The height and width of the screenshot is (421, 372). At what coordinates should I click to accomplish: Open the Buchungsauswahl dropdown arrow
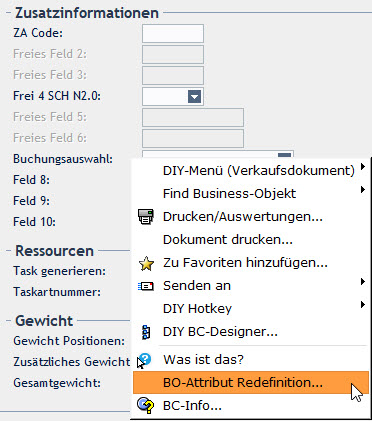pyautogui.click(x=284, y=155)
